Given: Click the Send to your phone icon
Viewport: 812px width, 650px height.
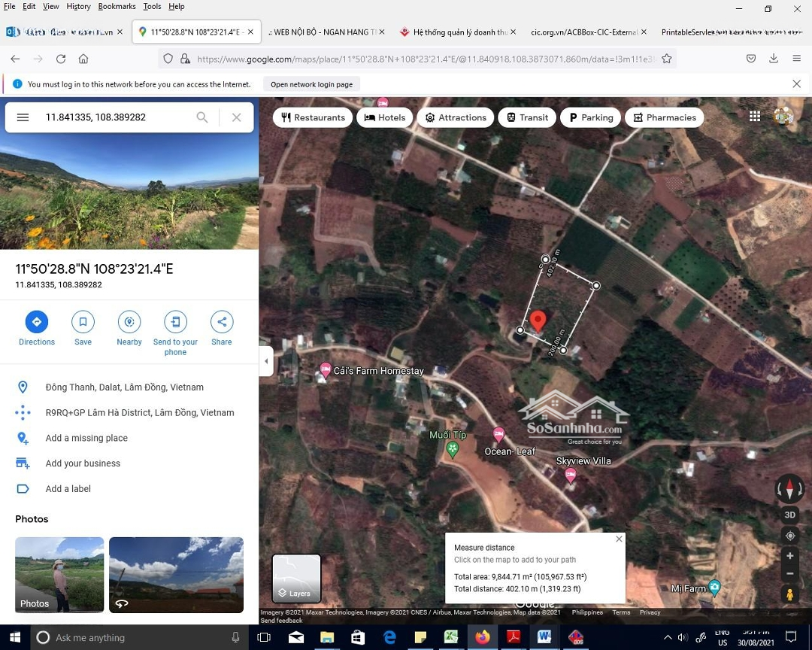Looking at the screenshot, I should pos(175,322).
